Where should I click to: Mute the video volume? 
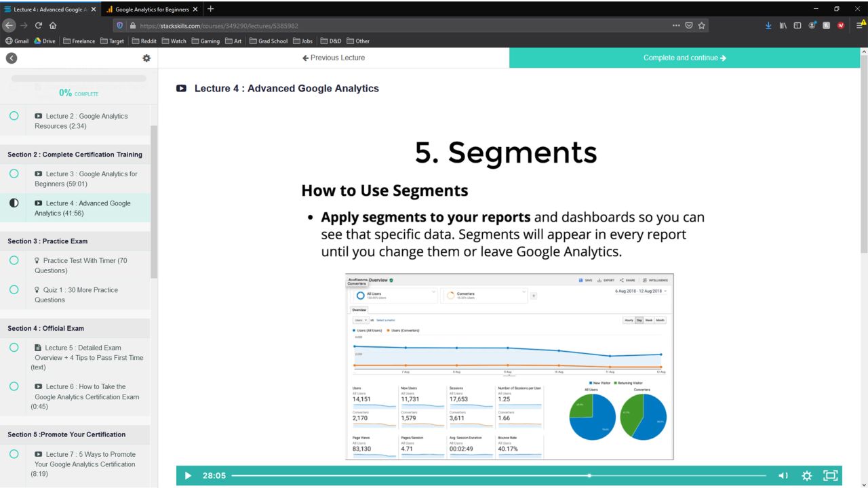point(783,476)
